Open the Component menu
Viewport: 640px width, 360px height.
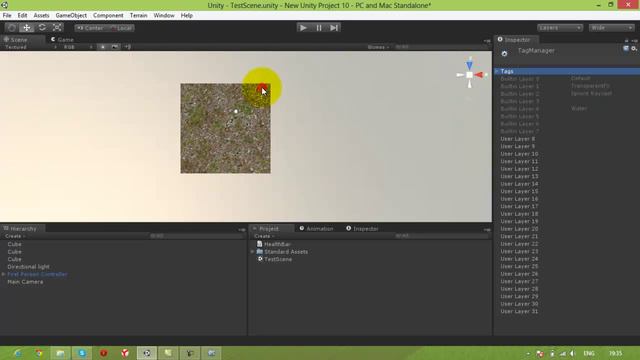(108, 16)
